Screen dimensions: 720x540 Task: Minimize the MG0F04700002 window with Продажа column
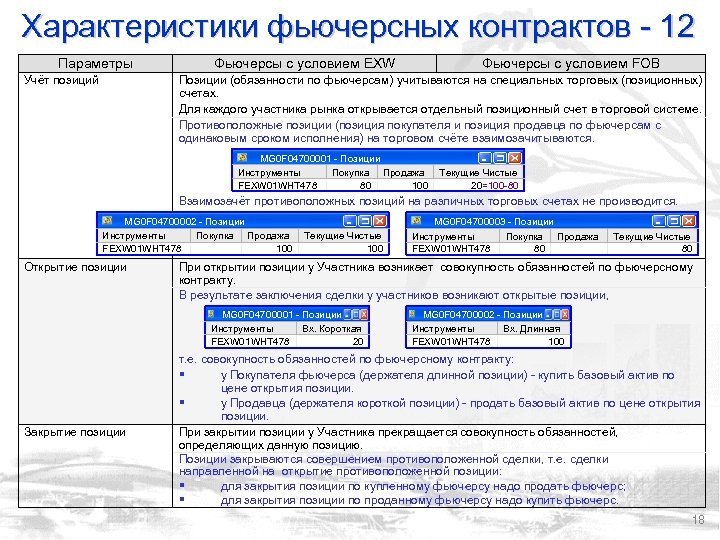coord(349,221)
